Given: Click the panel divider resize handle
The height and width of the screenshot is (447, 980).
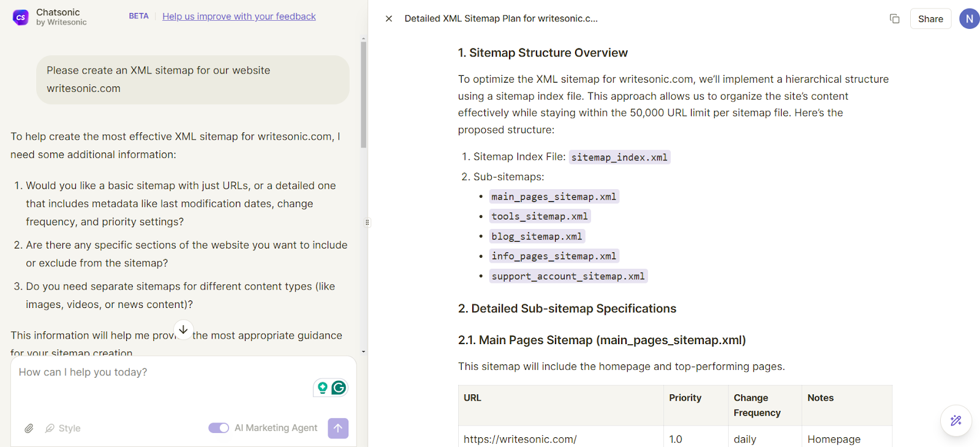Looking at the screenshot, I should click(367, 222).
